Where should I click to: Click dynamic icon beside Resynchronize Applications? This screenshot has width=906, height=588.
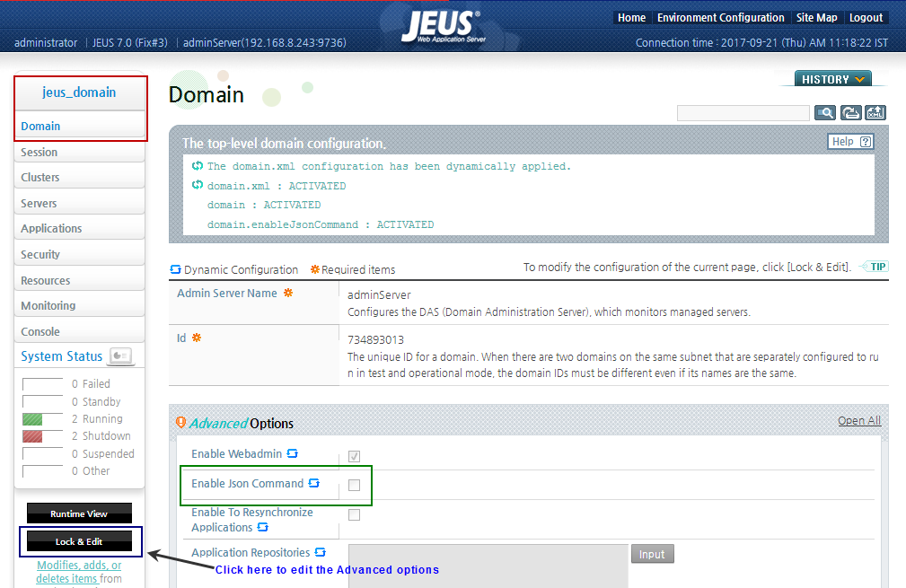(263, 527)
